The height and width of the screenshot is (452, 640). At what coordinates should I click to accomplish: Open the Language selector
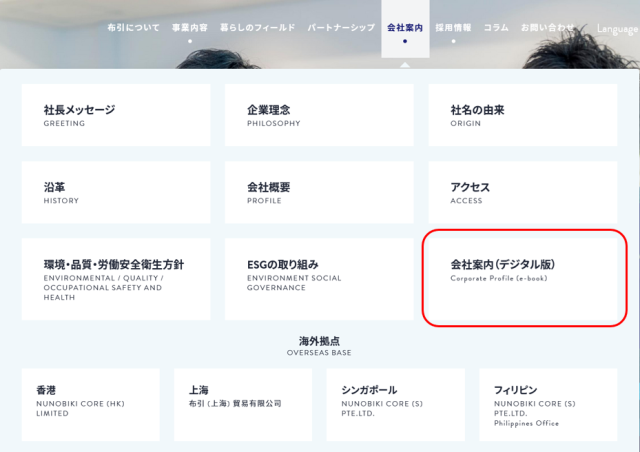tap(616, 29)
